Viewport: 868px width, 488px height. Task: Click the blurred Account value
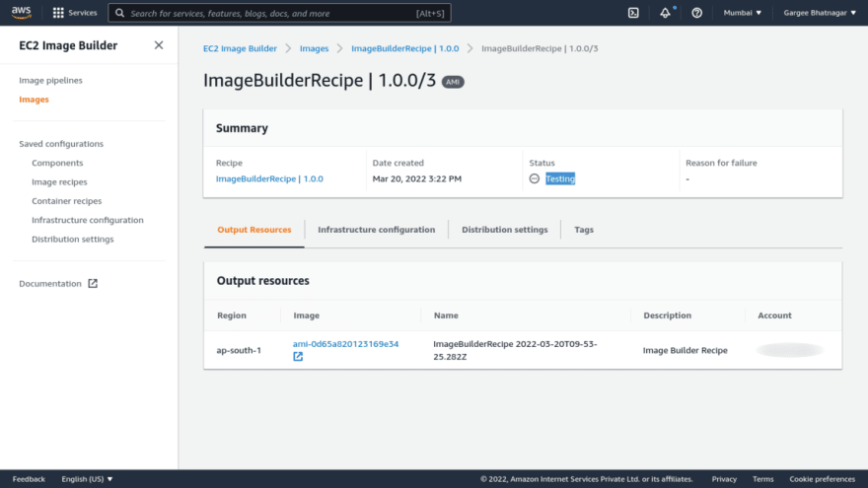790,350
